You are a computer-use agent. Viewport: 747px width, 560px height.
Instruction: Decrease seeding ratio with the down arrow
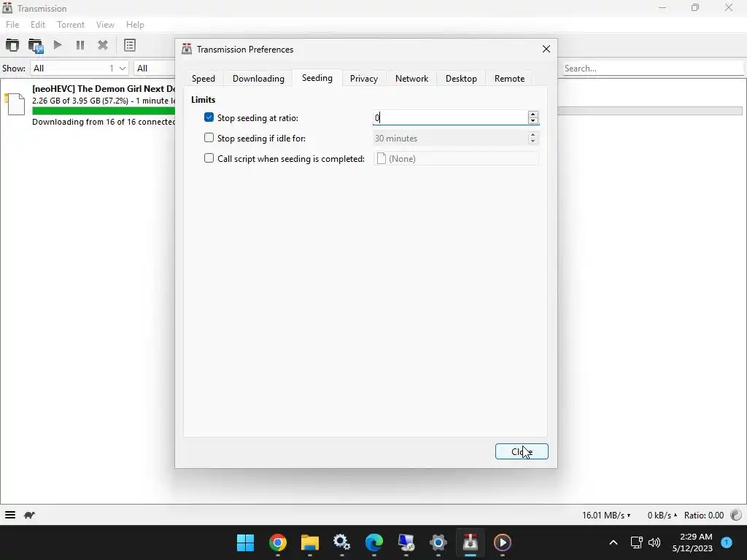(x=533, y=121)
